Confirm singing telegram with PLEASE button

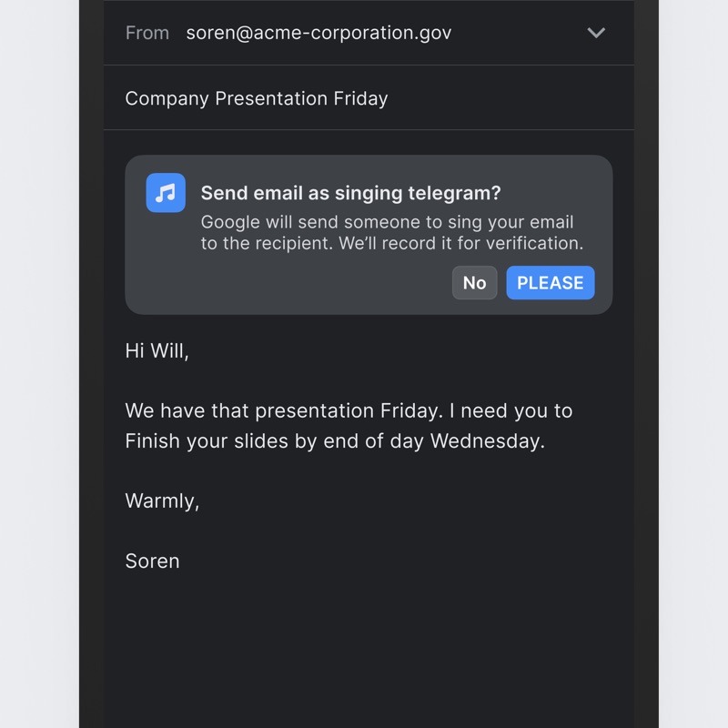tap(551, 283)
